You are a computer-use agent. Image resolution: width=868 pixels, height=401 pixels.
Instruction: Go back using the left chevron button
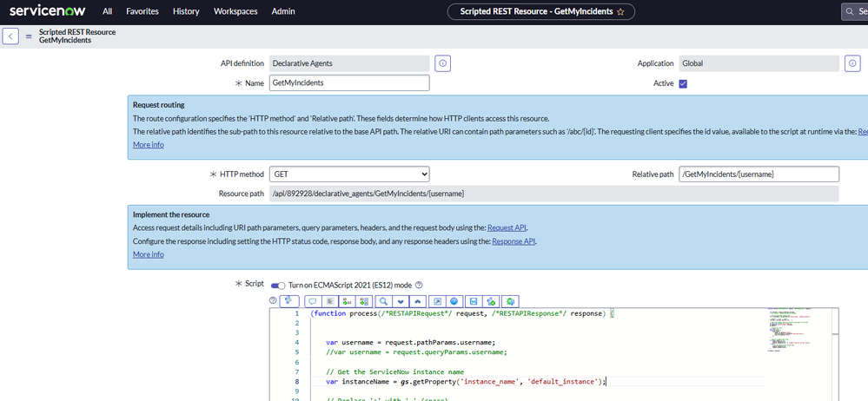[10, 36]
